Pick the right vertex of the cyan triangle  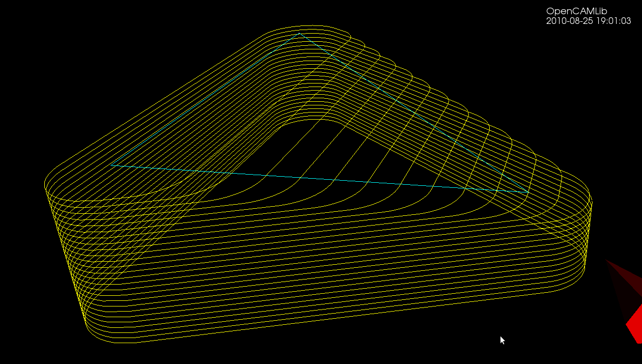pos(526,192)
